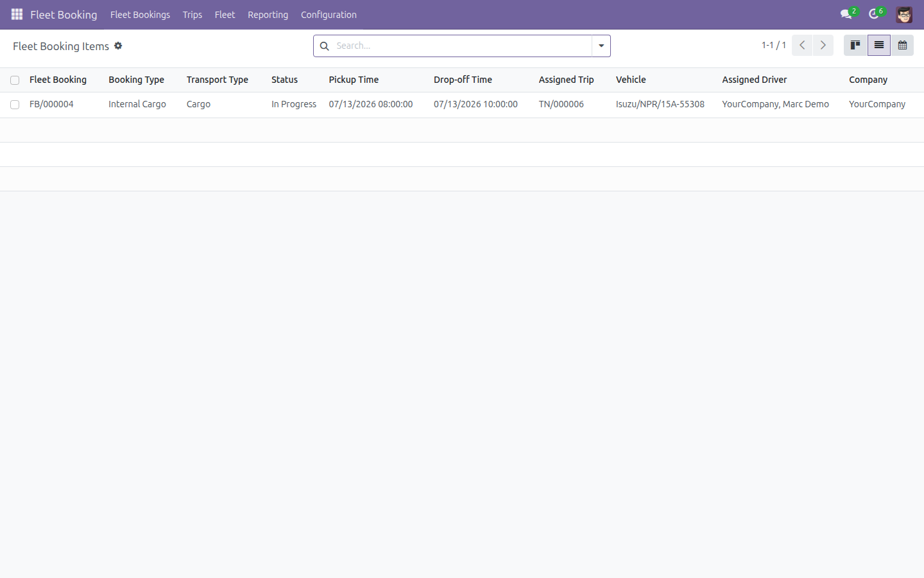Viewport: 924px width, 578px height.
Task: Go to the next page of records
Action: [x=823, y=45]
